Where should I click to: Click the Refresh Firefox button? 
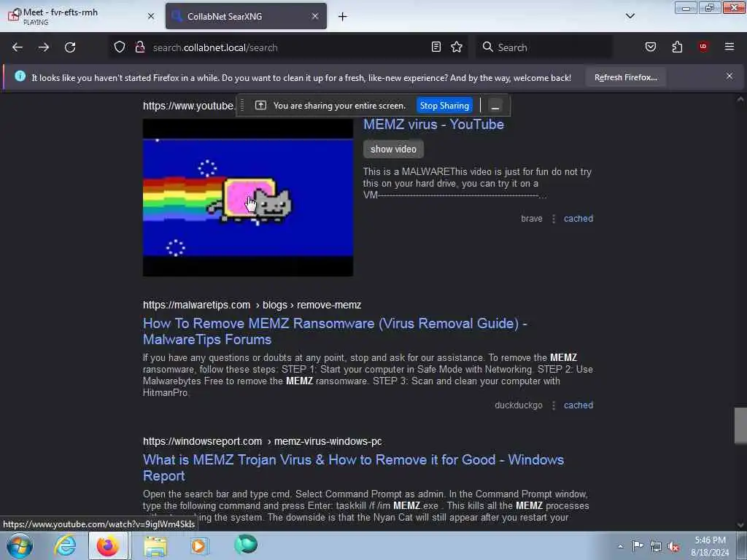click(x=625, y=77)
